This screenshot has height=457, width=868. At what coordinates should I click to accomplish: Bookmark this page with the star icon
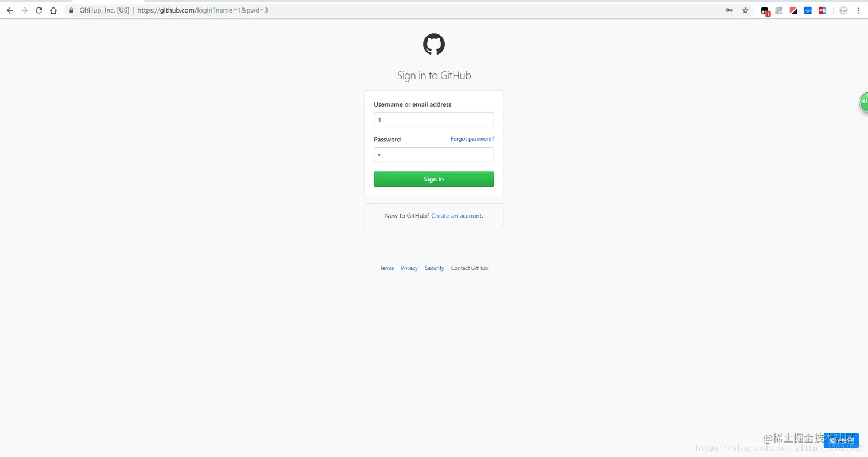click(x=745, y=10)
